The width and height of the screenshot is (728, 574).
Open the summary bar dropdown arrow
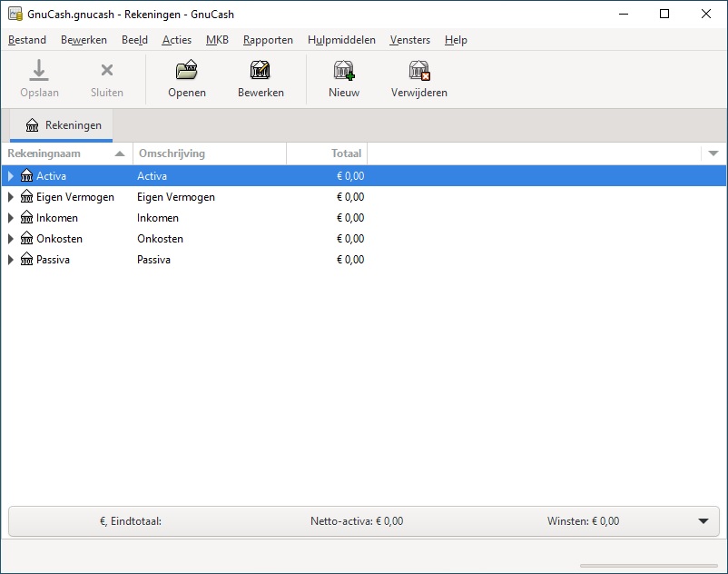click(703, 521)
